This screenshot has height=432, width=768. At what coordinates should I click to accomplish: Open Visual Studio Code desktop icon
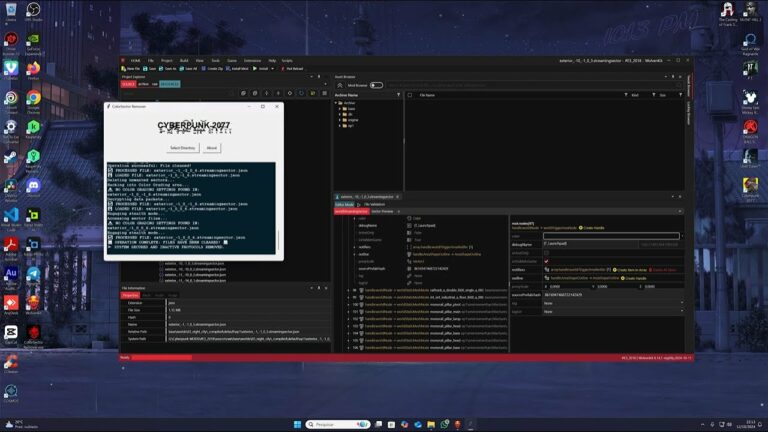pyautogui.click(x=11, y=218)
